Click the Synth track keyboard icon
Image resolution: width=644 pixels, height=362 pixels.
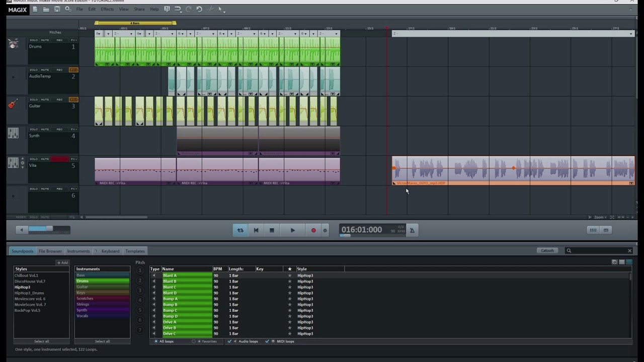pyautogui.click(x=13, y=133)
